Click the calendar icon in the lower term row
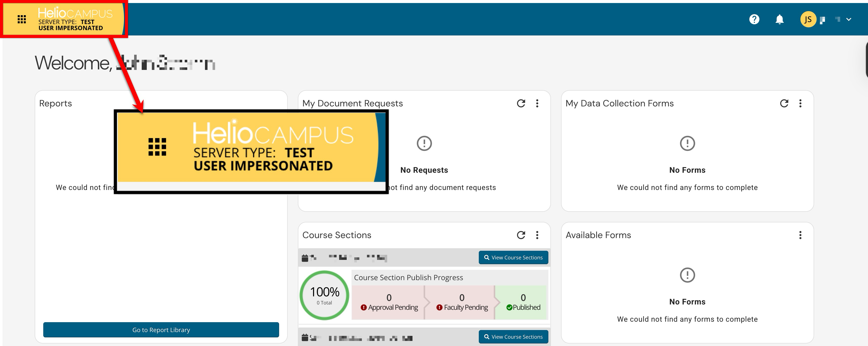Image resolution: width=868 pixels, height=346 pixels. 305,337
